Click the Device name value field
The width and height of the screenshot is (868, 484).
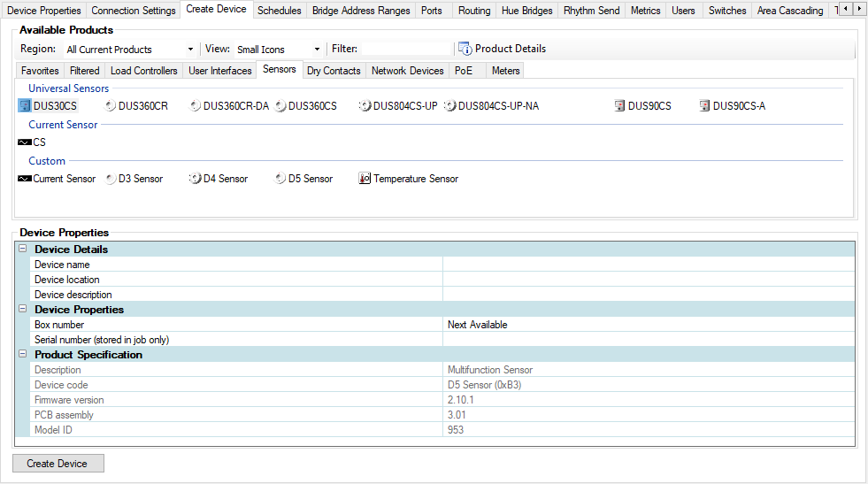[x=649, y=265]
